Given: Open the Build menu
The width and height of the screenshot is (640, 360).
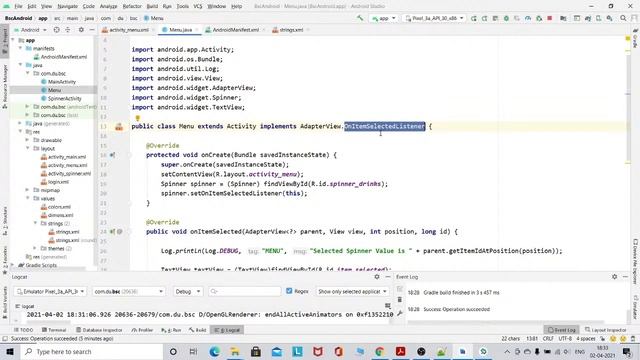Looking at the screenshot, I should coord(152,6).
